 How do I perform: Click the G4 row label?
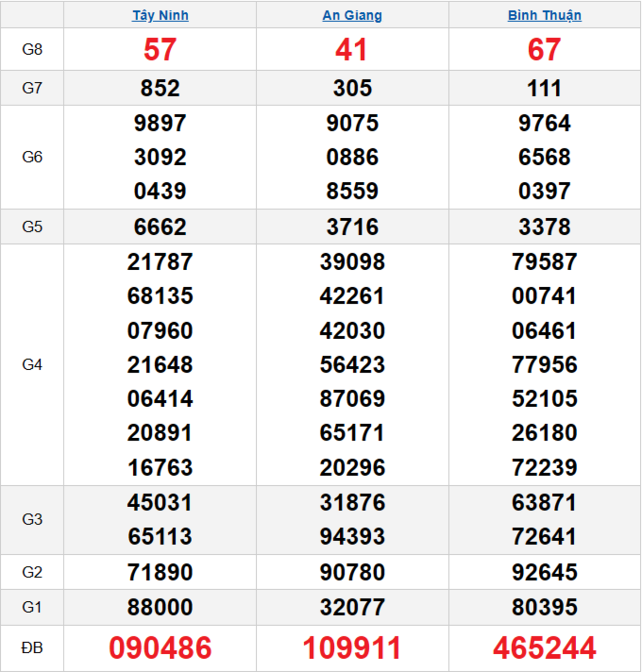coord(32,364)
